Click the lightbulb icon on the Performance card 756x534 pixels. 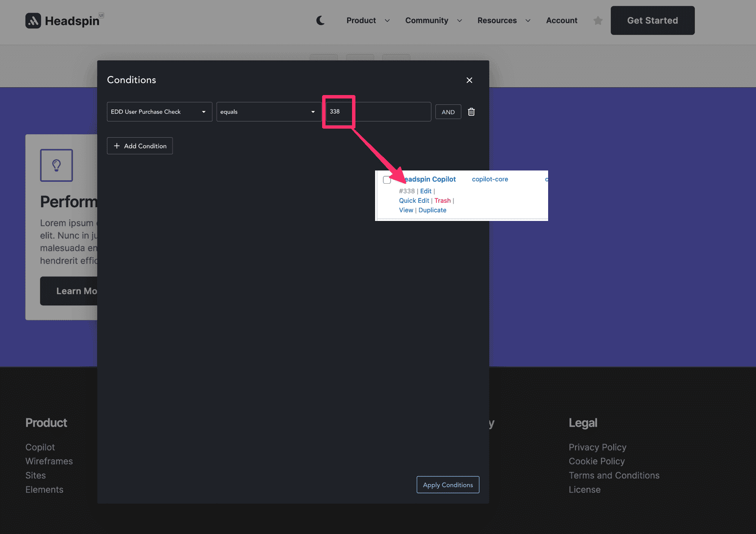point(56,165)
